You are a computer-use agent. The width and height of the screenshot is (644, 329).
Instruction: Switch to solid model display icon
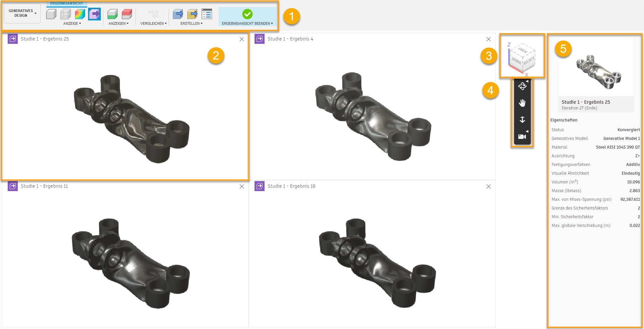[51, 14]
